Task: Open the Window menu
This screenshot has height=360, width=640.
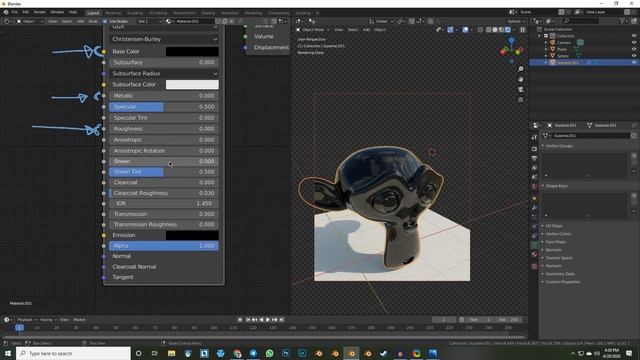Action: [57, 12]
